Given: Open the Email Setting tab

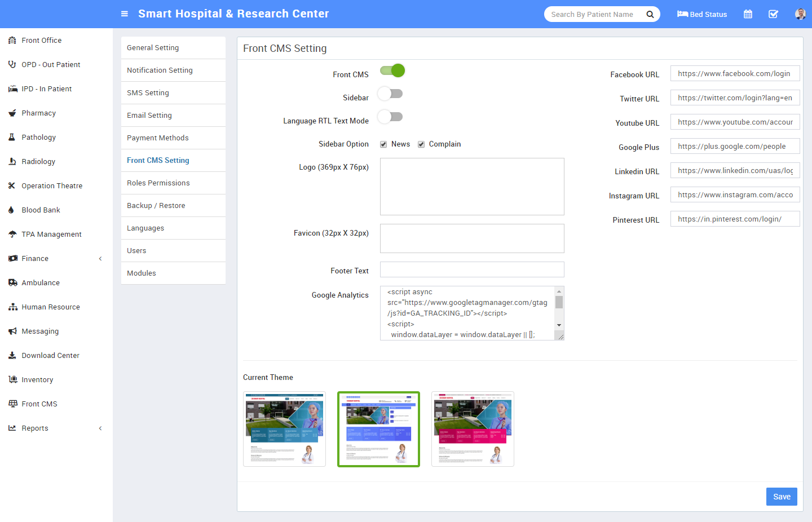Looking at the screenshot, I should [149, 116].
